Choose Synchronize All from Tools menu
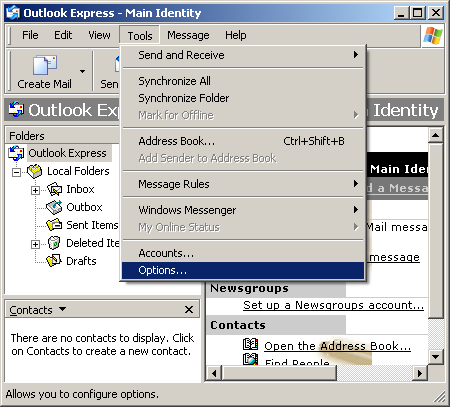This screenshot has height=407, width=450. [243, 81]
